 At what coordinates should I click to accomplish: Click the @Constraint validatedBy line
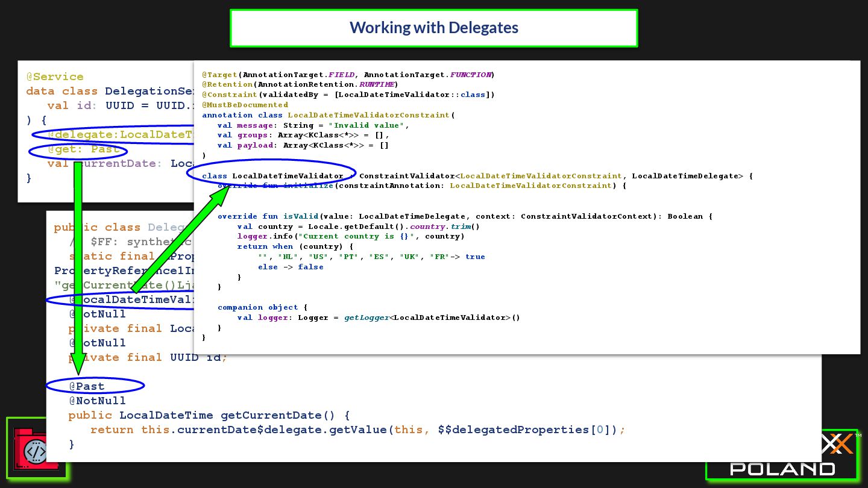(348, 95)
